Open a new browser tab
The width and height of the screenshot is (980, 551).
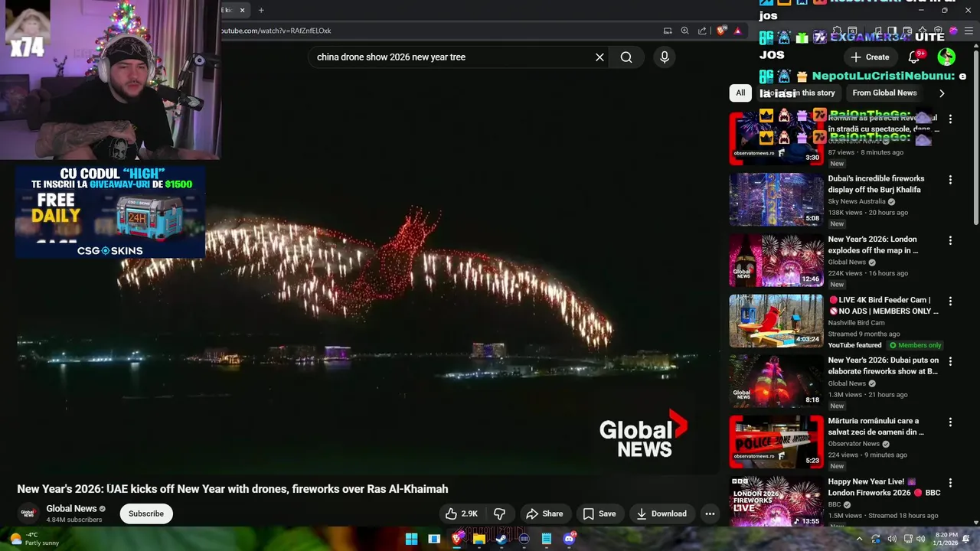(261, 10)
